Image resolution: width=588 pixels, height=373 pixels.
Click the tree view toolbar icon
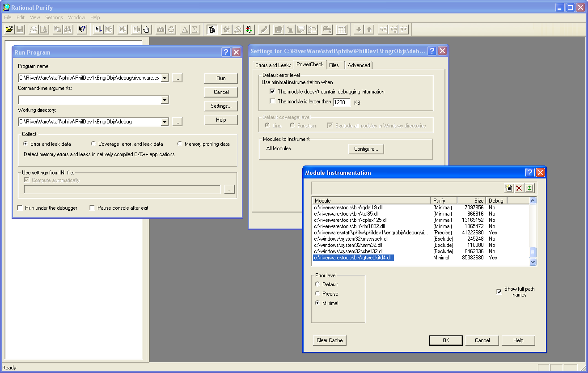(212, 30)
